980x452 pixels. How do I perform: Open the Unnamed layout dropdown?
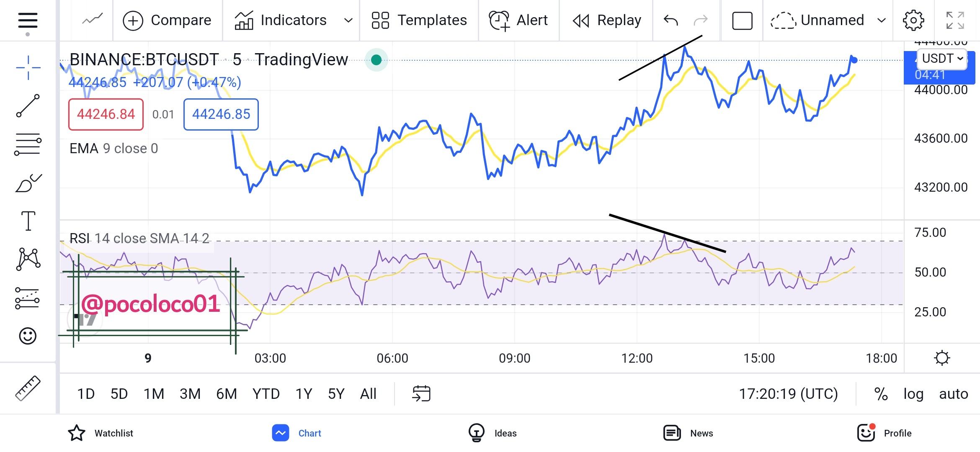881,20
